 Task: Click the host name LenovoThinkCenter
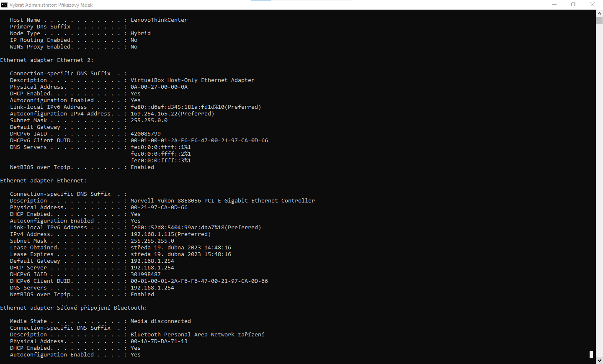click(x=159, y=20)
